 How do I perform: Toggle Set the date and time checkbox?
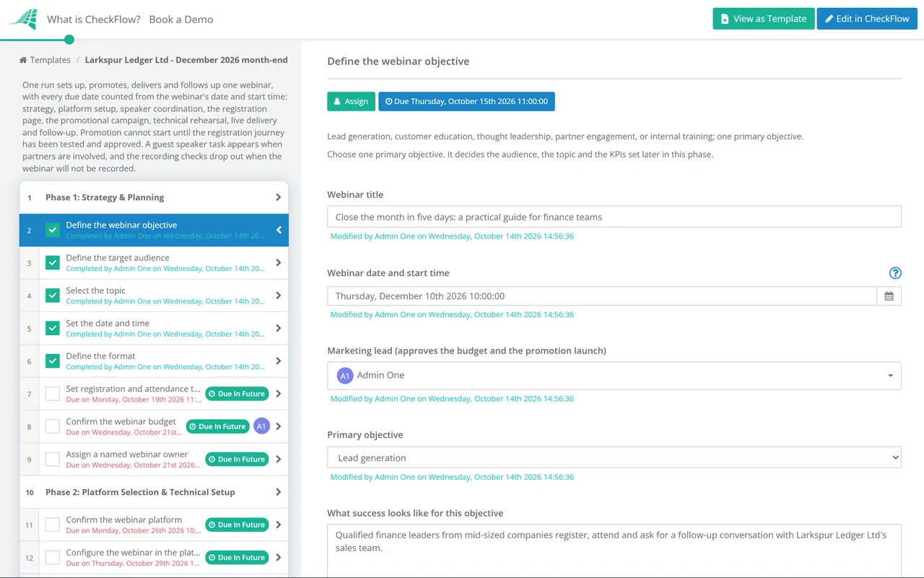pos(53,328)
